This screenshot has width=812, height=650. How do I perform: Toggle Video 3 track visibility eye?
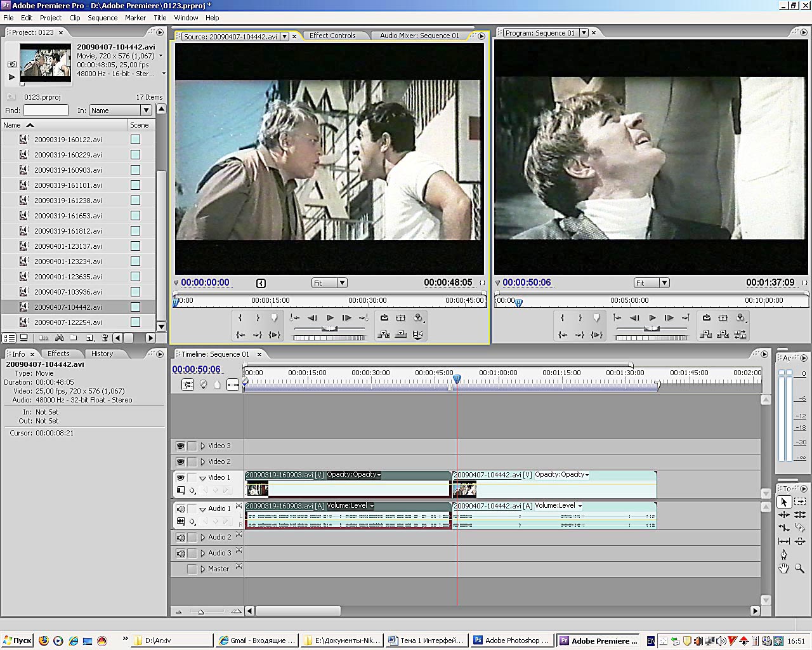click(180, 446)
